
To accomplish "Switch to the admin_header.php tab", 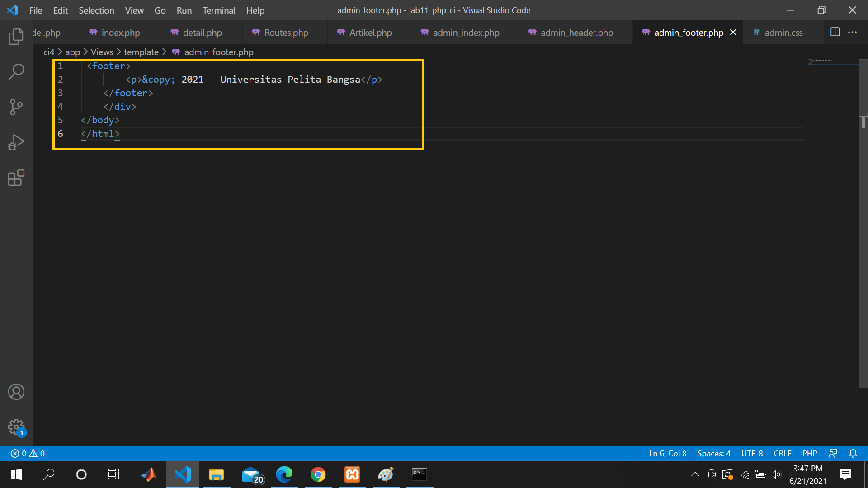I will click(577, 32).
